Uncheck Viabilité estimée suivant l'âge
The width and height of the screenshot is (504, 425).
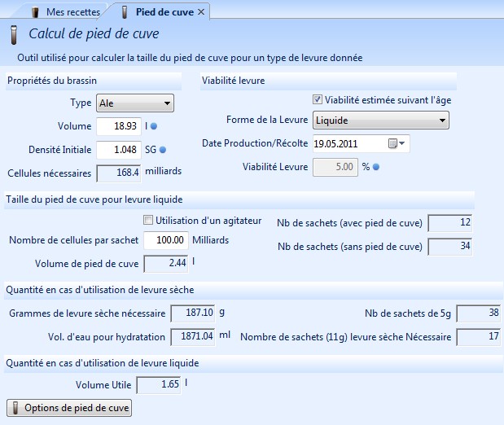point(318,100)
